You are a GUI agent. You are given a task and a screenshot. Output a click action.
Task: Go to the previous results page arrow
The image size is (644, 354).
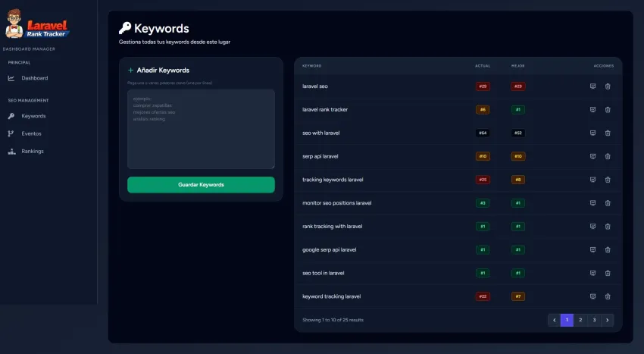click(x=554, y=320)
